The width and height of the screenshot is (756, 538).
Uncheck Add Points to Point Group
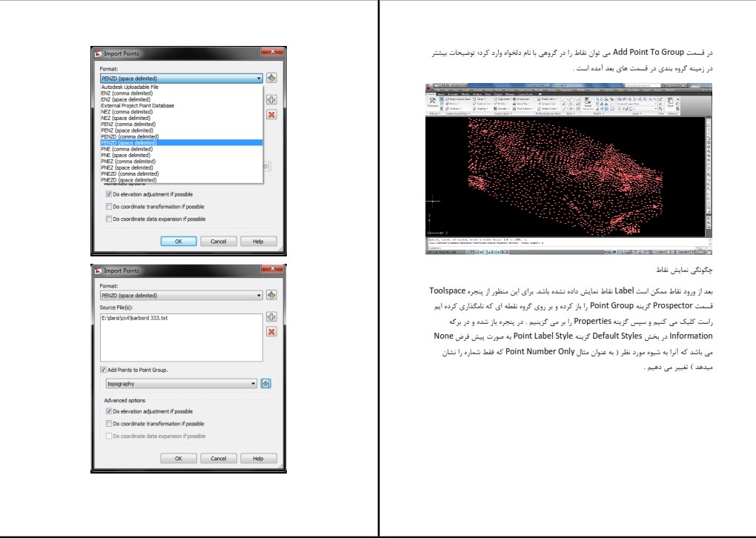(x=103, y=370)
